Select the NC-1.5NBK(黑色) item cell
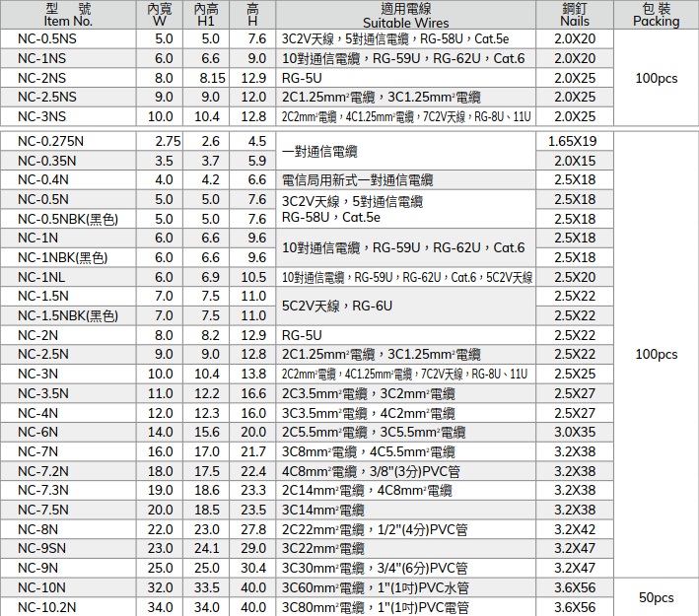This screenshot has width=699, height=616. point(67,315)
